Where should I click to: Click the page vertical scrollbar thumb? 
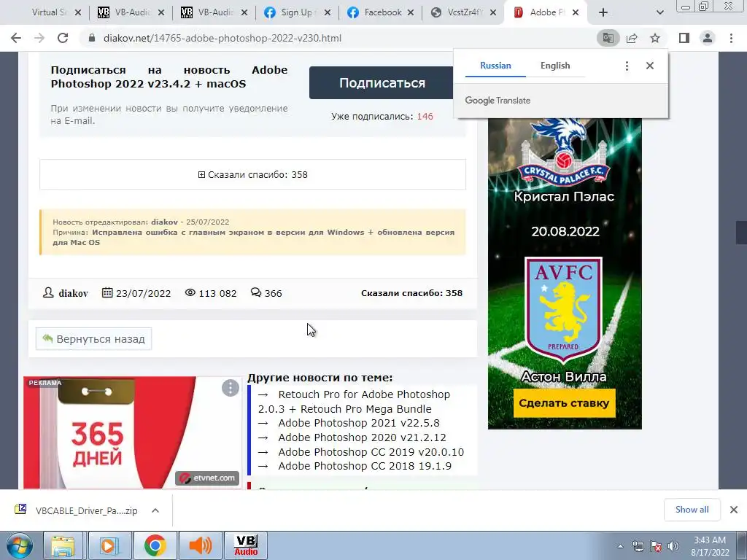click(741, 233)
